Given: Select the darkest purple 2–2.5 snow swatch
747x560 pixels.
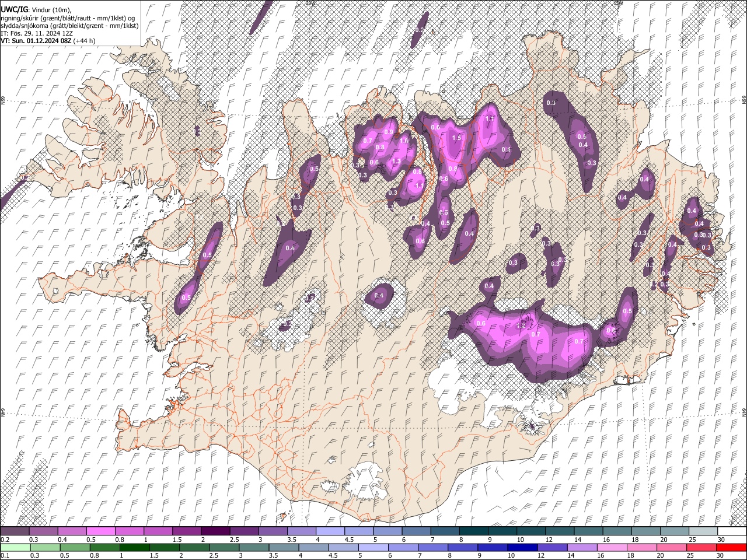Looking at the screenshot, I should pos(215,531).
